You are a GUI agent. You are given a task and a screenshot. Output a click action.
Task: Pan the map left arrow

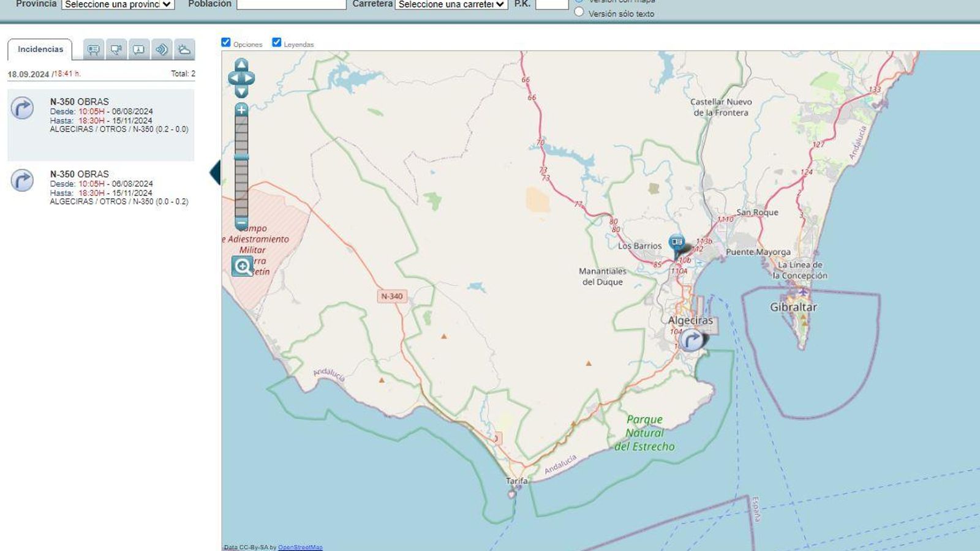tap(233, 78)
